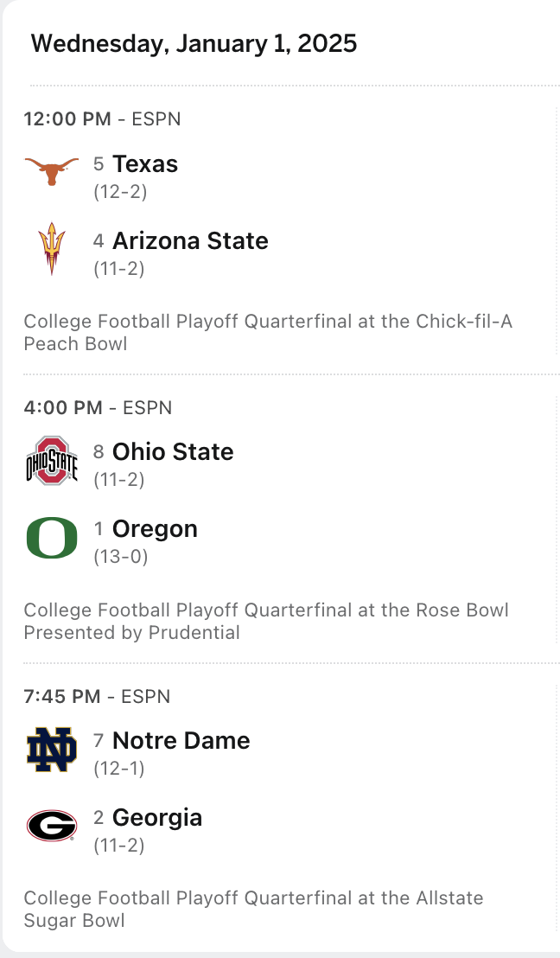The image size is (560, 958).
Task: Open the Texas team link
Action: coord(145,164)
